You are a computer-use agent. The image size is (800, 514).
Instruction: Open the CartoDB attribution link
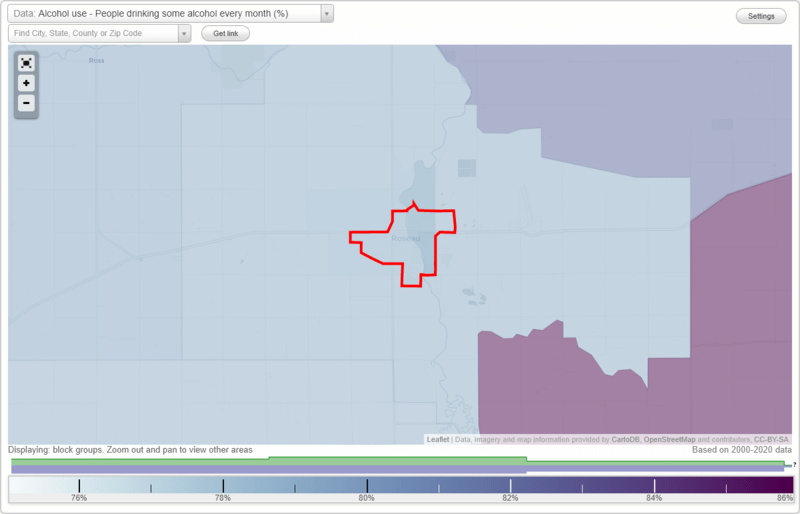pos(625,439)
